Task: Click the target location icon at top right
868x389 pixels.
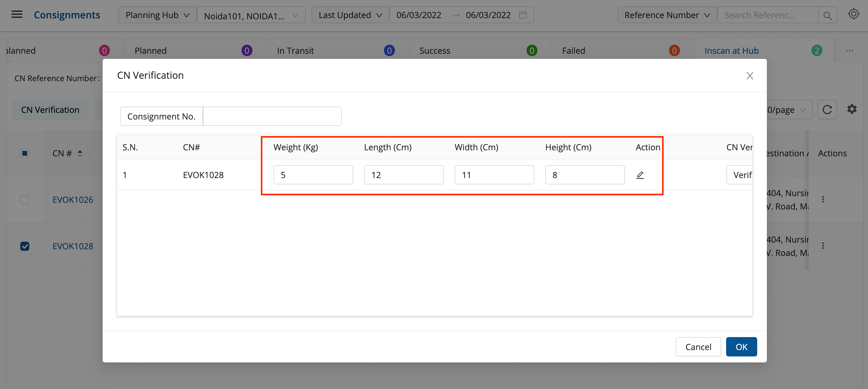Action: coord(853,14)
